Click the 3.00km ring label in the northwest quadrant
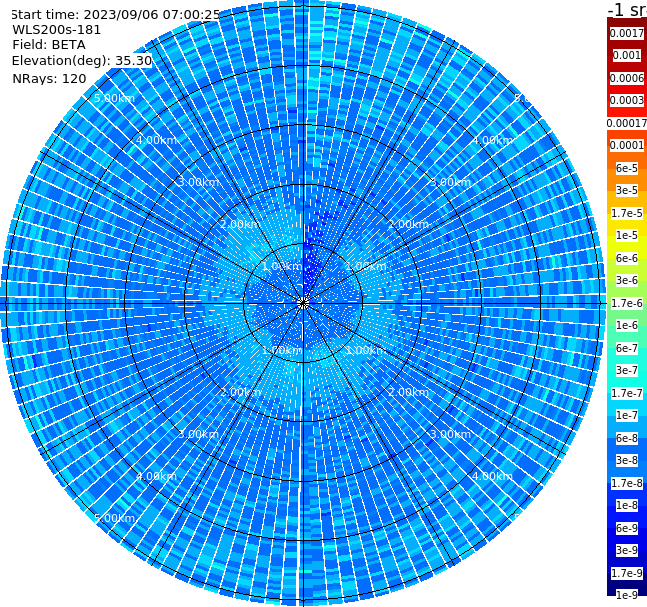This screenshot has width=647, height=607. click(x=198, y=182)
